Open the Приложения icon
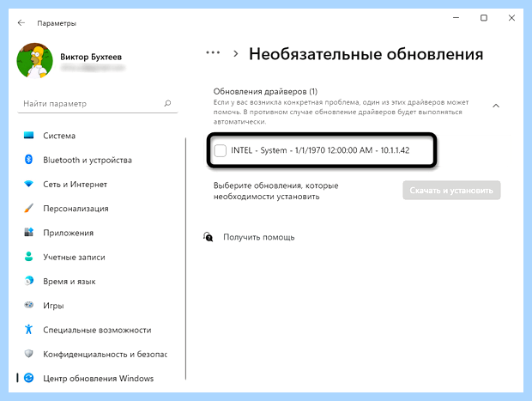This screenshot has width=532, height=401. click(29, 232)
